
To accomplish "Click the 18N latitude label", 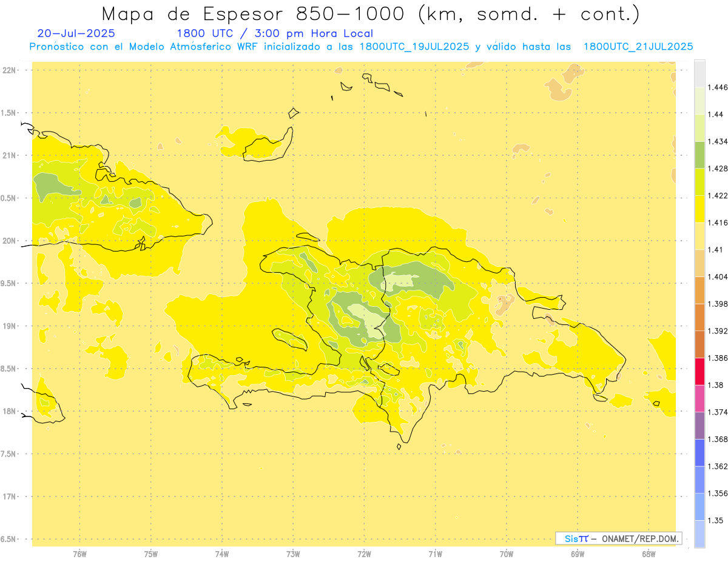I will pyautogui.click(x=8, y=411).
